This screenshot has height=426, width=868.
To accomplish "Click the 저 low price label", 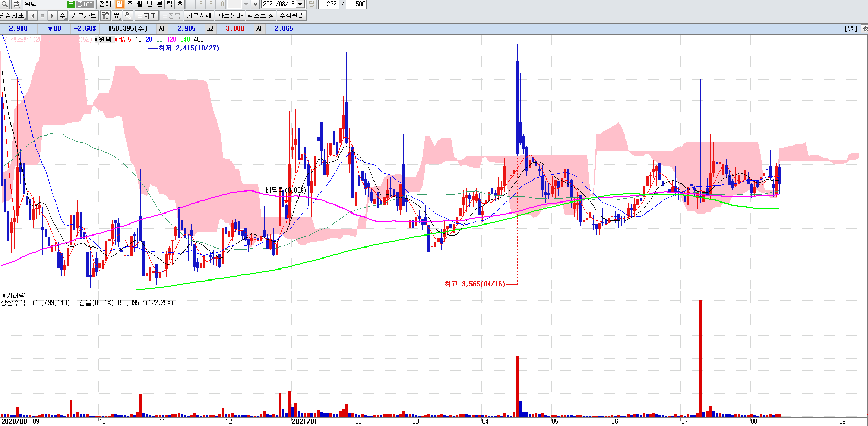I will point(259,29).
